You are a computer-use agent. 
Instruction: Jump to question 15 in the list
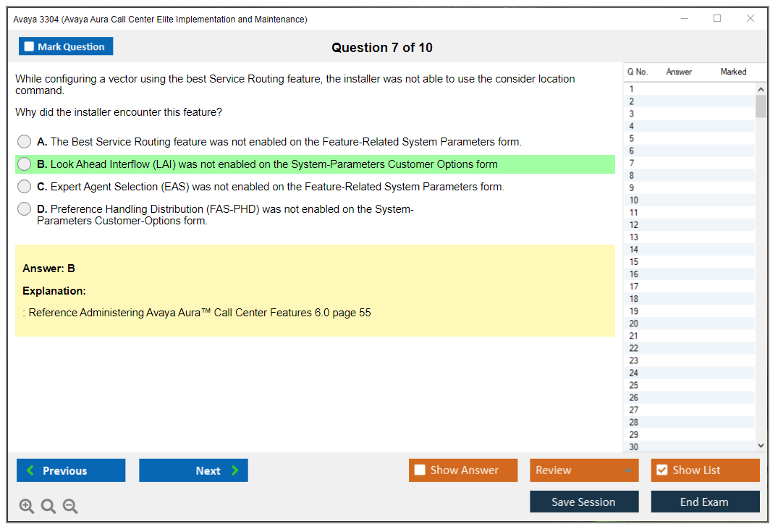tap(688, 262)
